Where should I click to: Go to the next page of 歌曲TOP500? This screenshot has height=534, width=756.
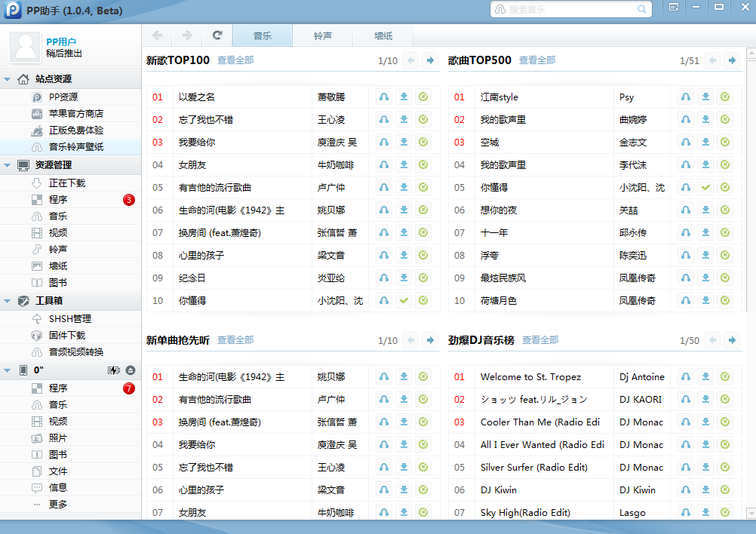(730, 60)
